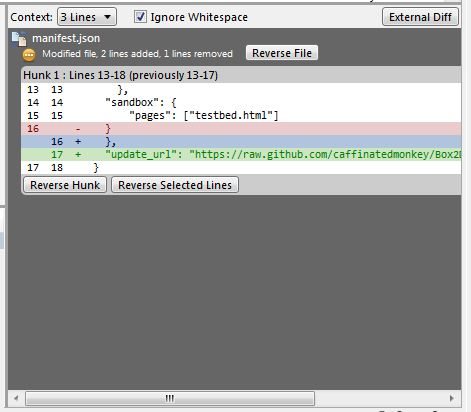
Task: Click the horizontal scrollbar thumb
Action: 170,398
